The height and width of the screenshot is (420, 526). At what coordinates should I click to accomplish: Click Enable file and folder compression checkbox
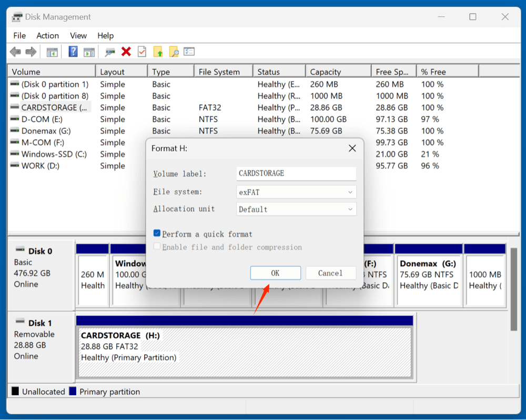[x=157, y=247]
